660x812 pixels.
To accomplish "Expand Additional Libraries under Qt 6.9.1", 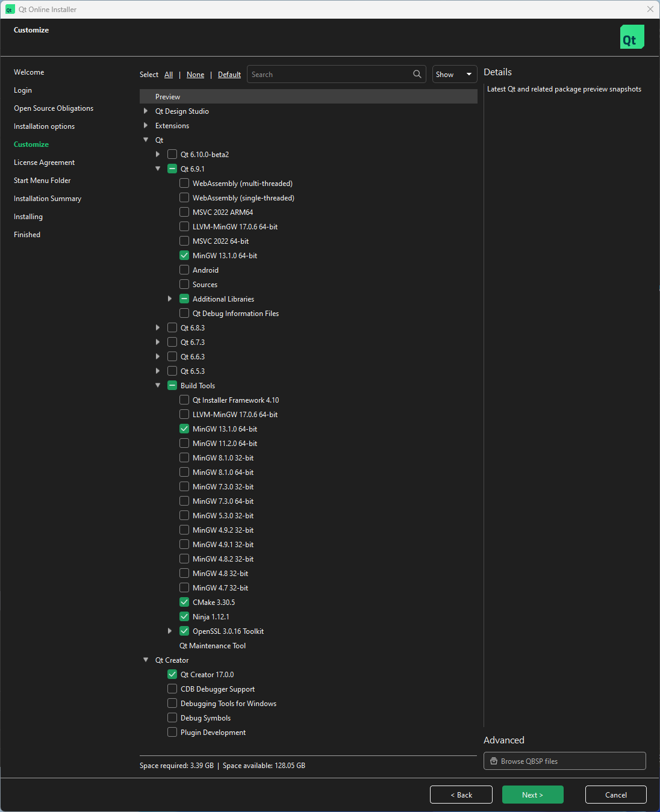I will (170, 299).
